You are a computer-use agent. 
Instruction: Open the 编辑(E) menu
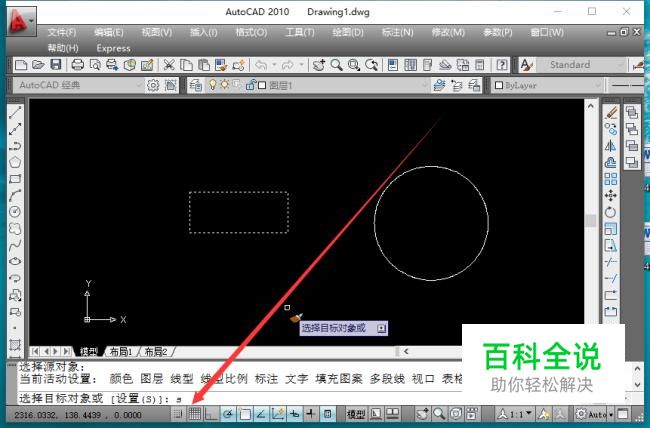[109, 32]
